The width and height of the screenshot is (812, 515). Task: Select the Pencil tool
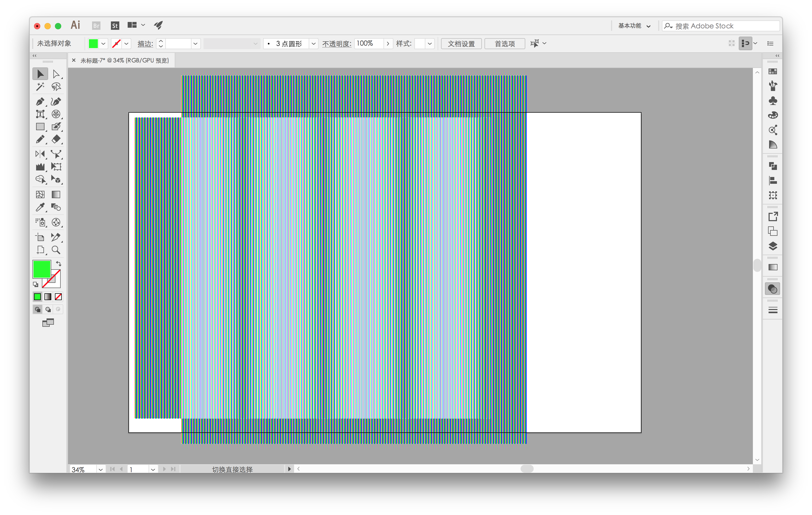pos(40,140)
